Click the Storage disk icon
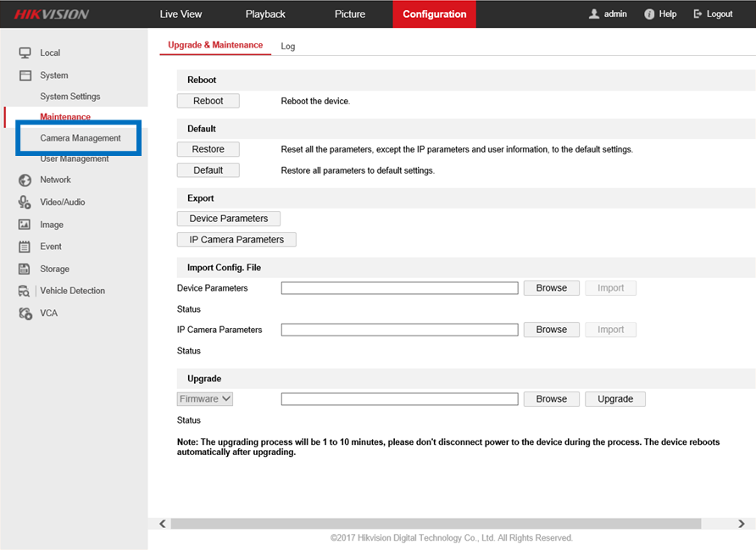 pos(25,269)
